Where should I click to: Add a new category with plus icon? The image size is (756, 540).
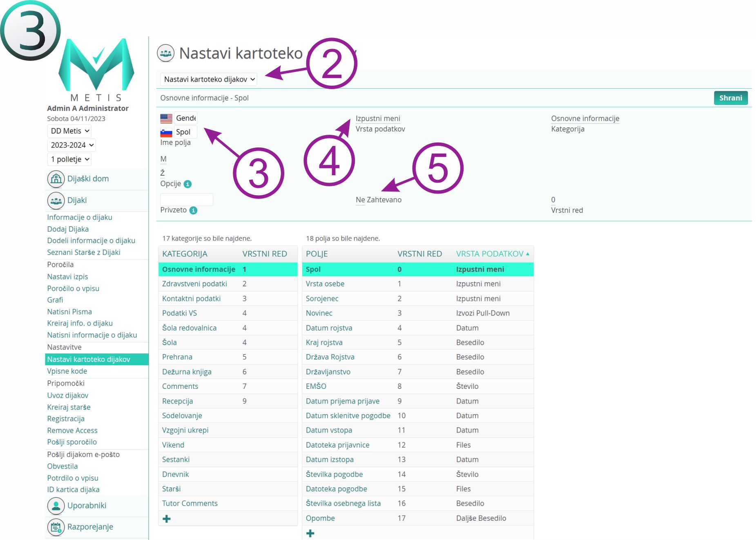(x=167, y=519)
